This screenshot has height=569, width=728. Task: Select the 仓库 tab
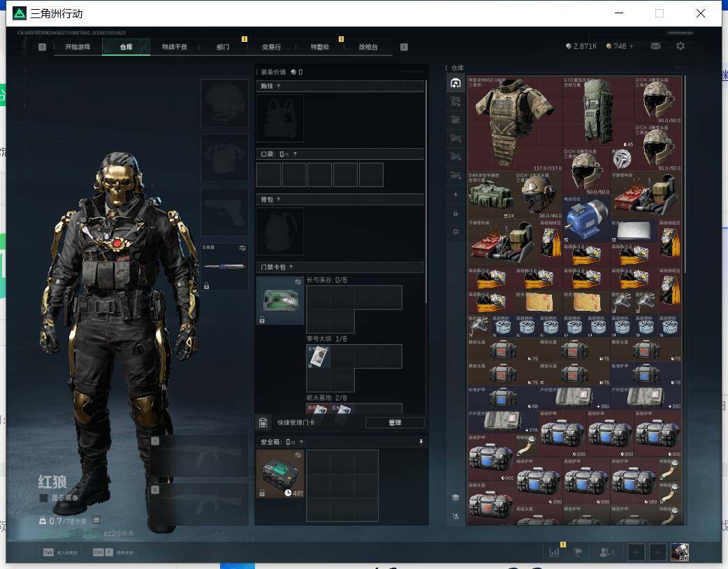click(x=126, y=47)
